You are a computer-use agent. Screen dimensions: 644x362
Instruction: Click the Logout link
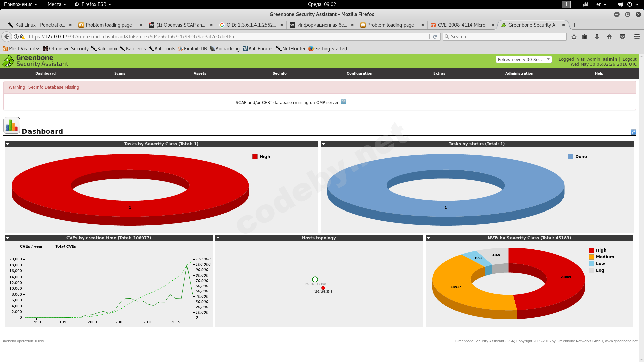pos(629,59)
